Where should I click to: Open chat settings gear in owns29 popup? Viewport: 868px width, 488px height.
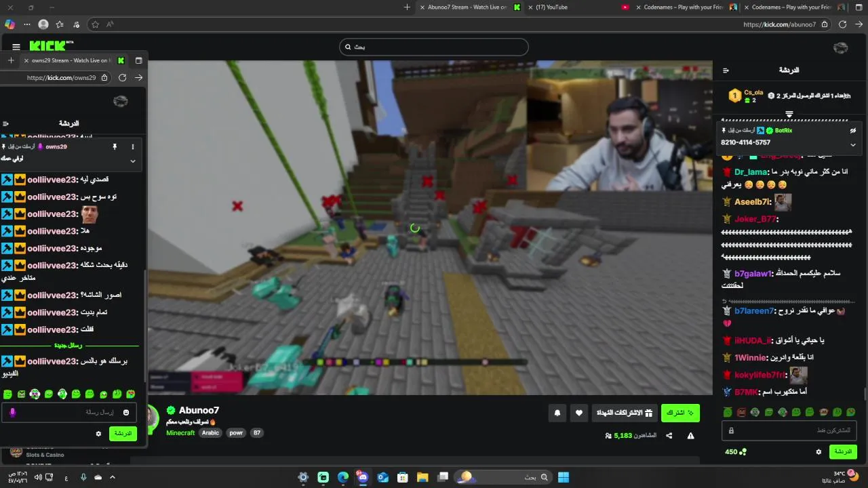[98, 434]
